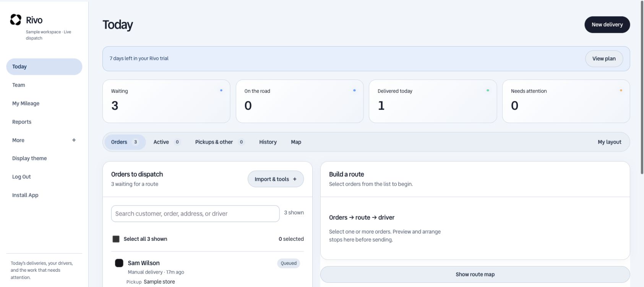Image resolution: width=644 pixels, height=287 pixels.
Task: Click '7 days left in your Rivo trial'
Action: (139, 58)
